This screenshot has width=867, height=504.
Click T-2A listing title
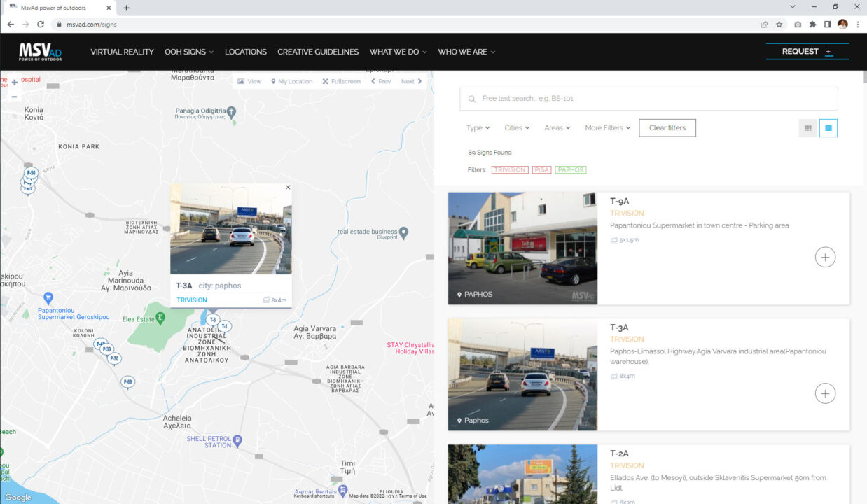(x=620, y=454)
